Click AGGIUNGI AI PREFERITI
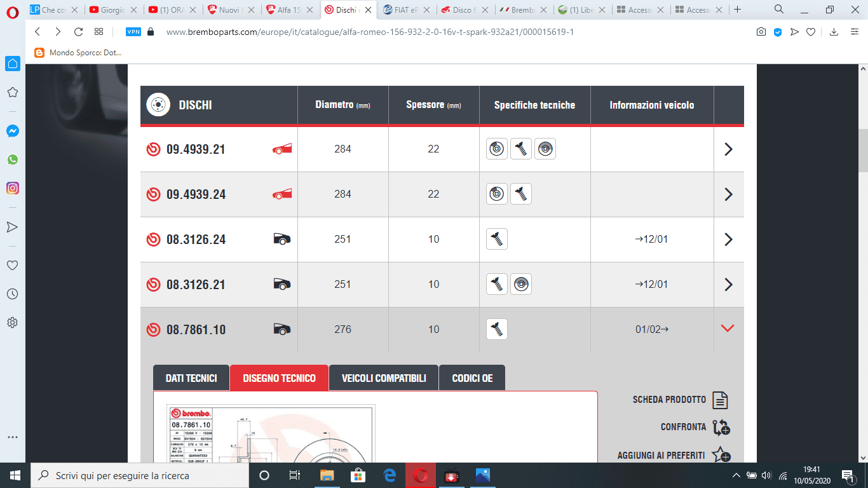This screenshot has height=488, width=868. pos(674,455)
